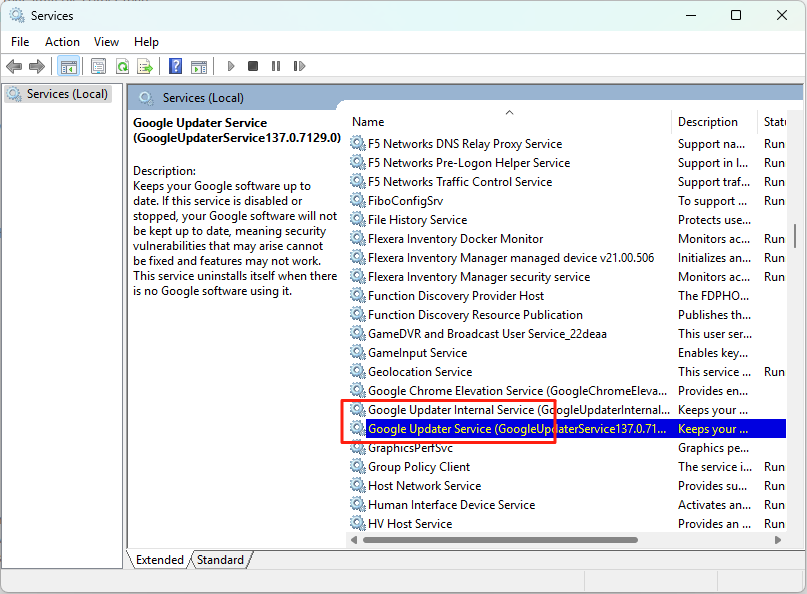
Task: Click the Services app icon in title bar
Action: [17, 15]
